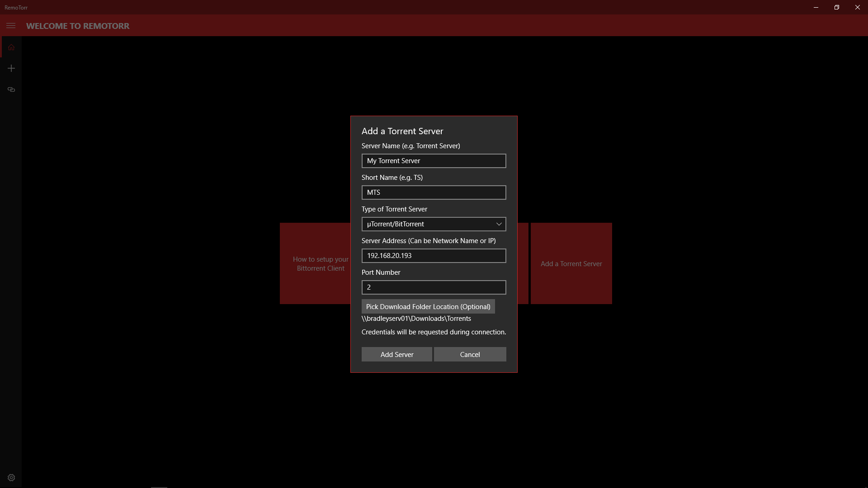
Task: Cancel the Add a Torrent Server dialog
Action: tap(470, 354)
